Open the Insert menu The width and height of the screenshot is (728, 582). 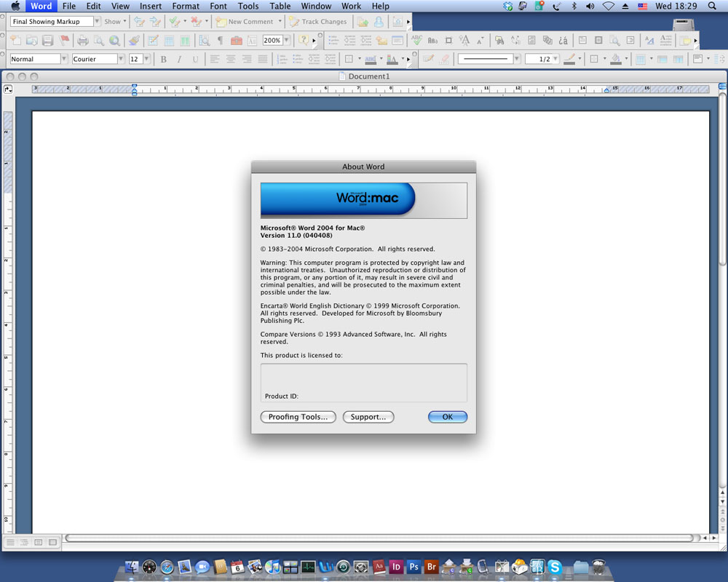click(151, 6)
